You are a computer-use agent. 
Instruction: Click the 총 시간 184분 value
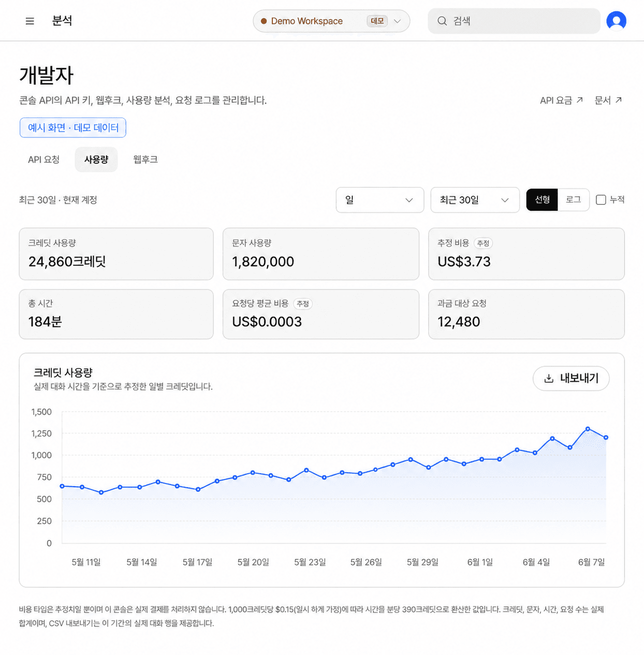tap(45, 322)
